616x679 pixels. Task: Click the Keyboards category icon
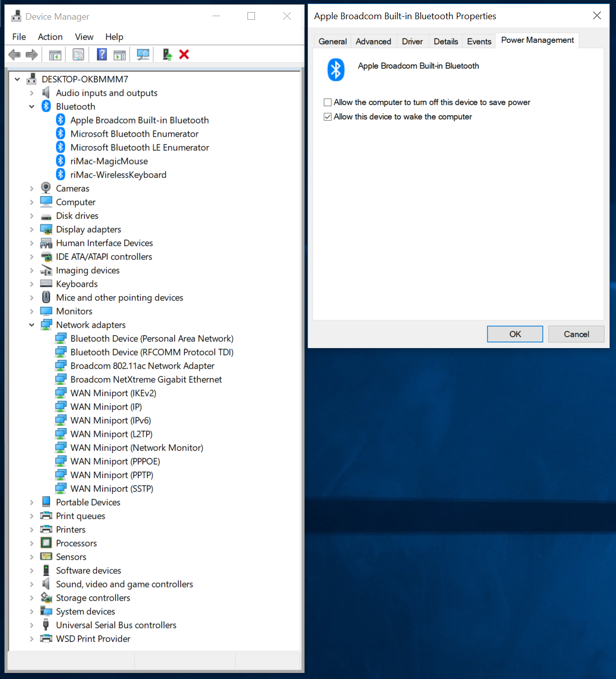[46, 283]
